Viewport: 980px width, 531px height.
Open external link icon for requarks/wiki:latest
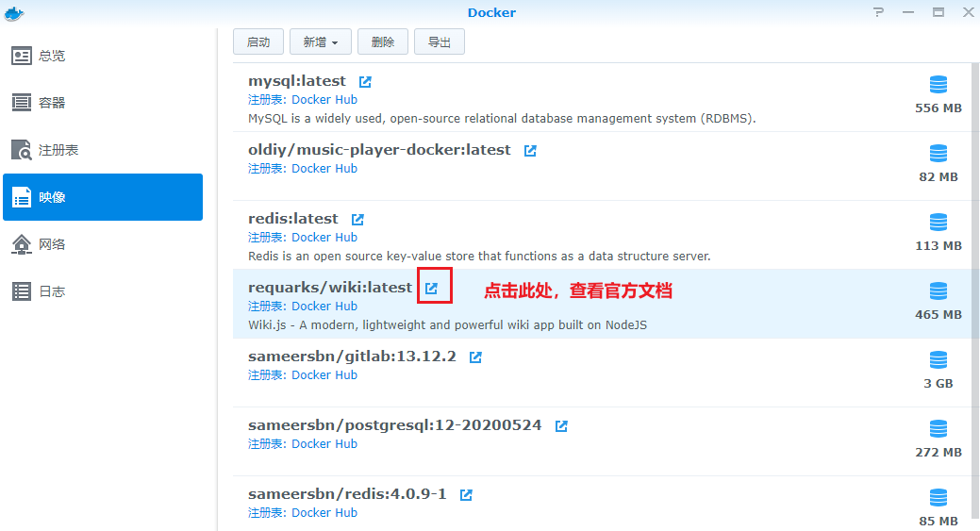(x=431, y=288)
